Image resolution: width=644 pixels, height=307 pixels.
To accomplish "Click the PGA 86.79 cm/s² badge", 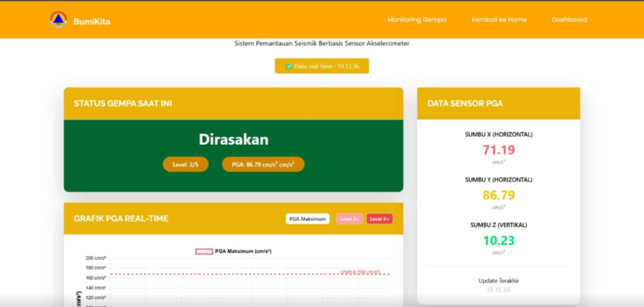I will [263, 164].
